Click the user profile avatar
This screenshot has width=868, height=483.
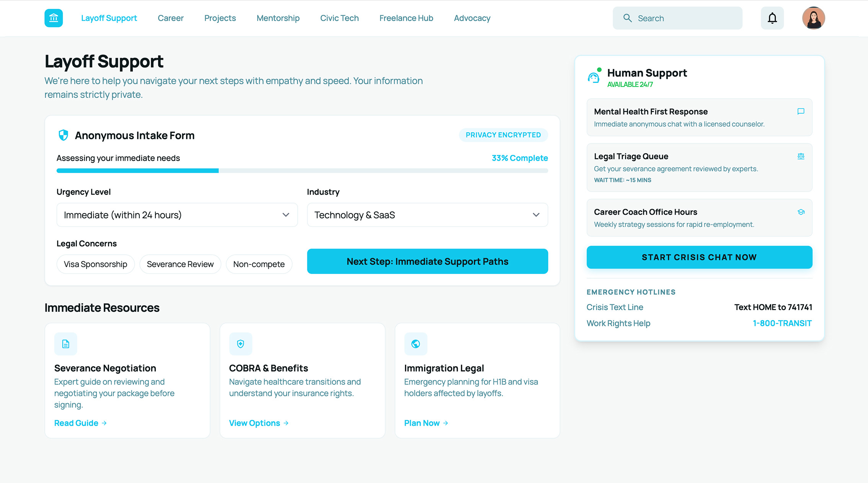click(813, 18)
